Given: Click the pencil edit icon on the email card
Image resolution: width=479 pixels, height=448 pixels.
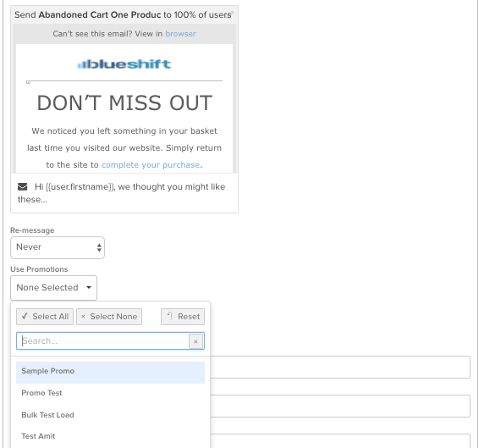Looking at the screenshot, I should click(232, 13).
